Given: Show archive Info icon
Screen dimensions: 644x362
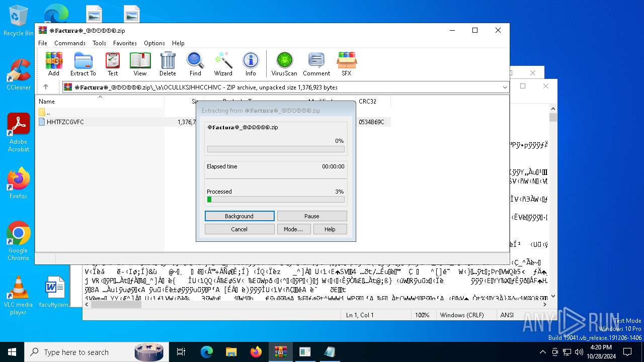Looking at the screenshot, I should 251,64.
